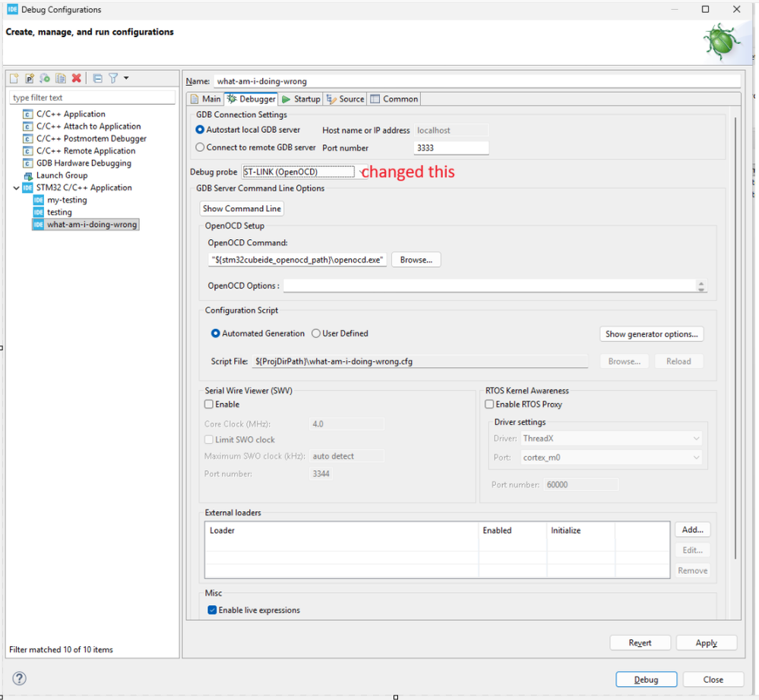Click the Debug button
The height and width of the screenshot is (700, 759).
[x=647, y=680]
